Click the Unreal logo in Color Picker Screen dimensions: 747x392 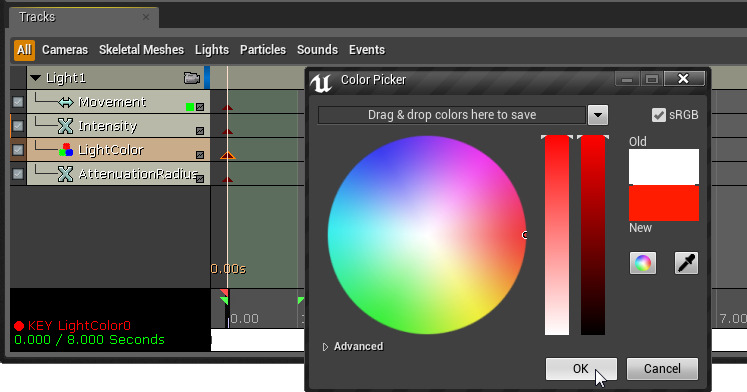321,82
